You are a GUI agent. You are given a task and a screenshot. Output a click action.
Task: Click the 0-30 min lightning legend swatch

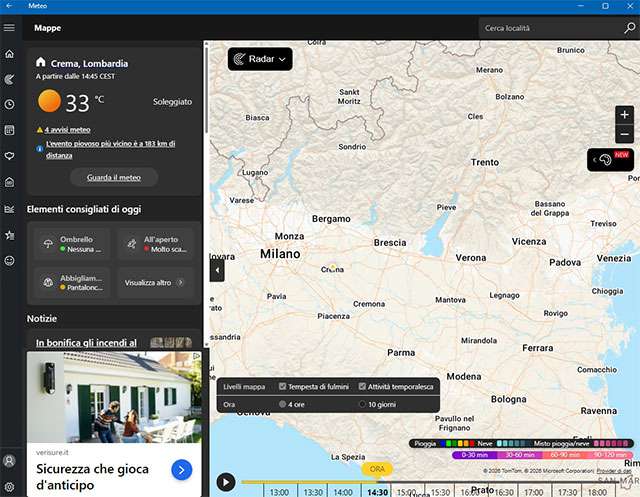[475, 455]
